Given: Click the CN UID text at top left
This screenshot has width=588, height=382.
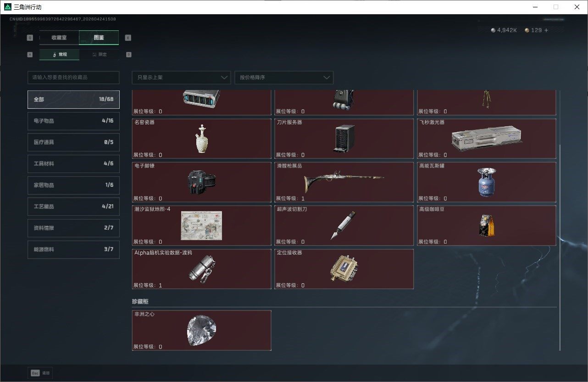Looking at the screenshot, I should pyautogui.click(x=63, y=19).
